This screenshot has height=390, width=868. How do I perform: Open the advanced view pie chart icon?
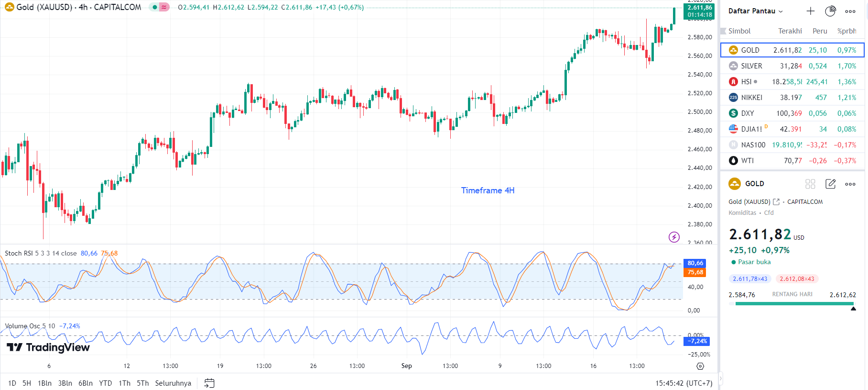click(830, 11)
